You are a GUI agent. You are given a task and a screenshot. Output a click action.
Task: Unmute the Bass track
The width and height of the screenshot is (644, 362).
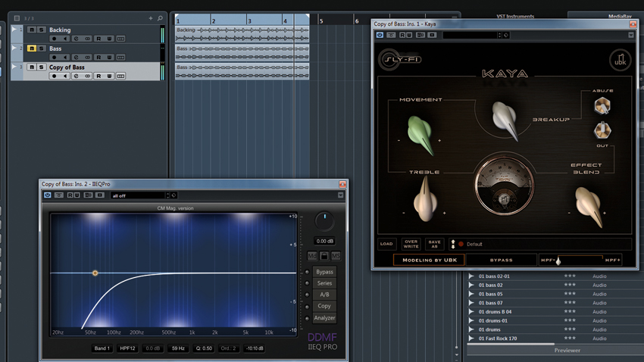coord(32,48)
